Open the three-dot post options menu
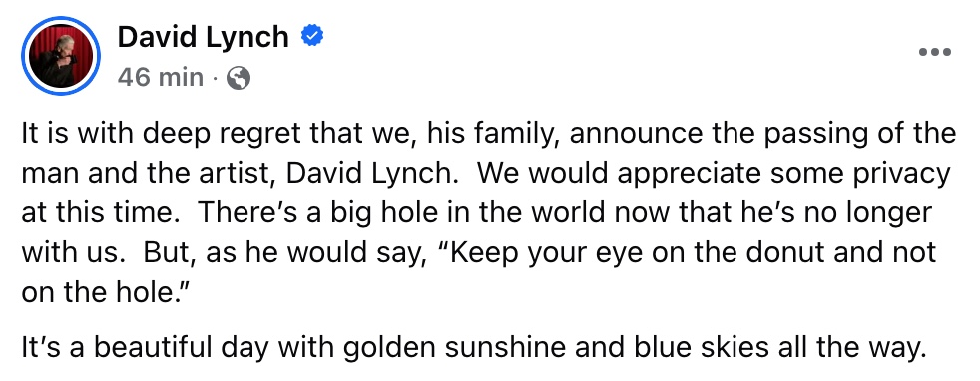The width and height of the screenshot is (980, 381). click(x=935, y=52)
